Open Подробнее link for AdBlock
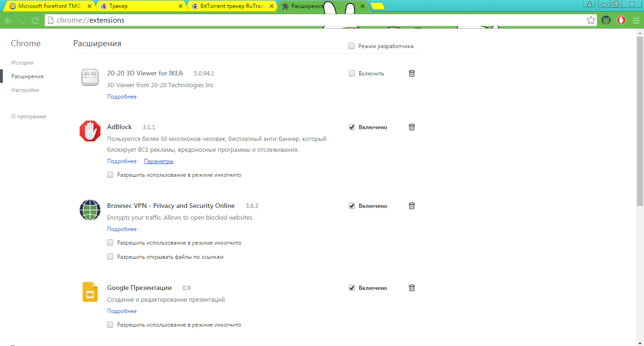Screen dimensions: 644x346 [122, 161]
